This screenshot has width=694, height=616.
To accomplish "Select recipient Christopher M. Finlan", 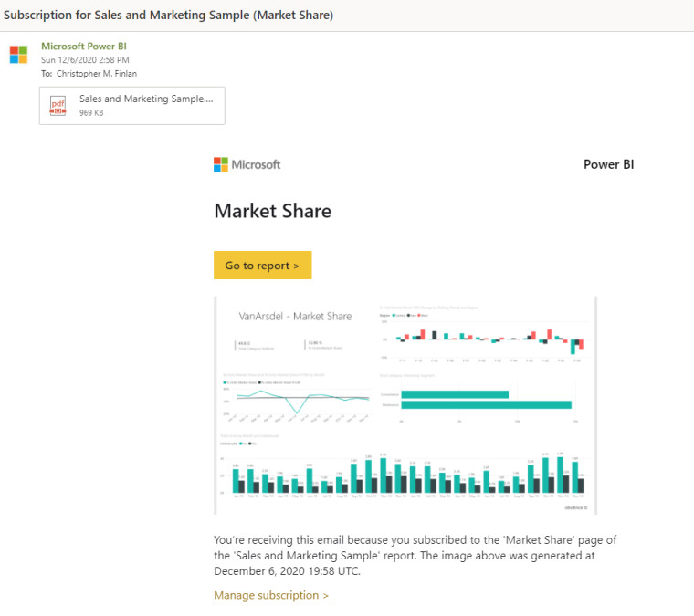I will pyautogui.click(x=97, y=73).
